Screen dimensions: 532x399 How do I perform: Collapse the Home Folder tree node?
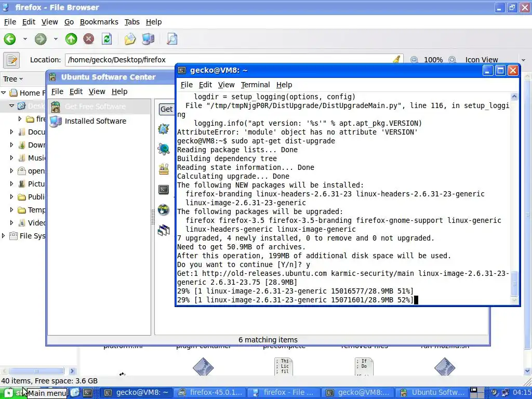(4, 92)
